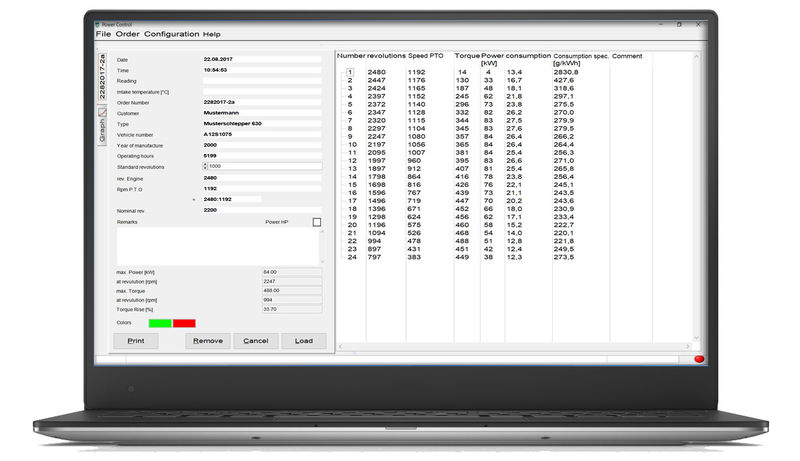The width and height of the screenshot is (800, 461).
Task: Open the Help menu
Action: tap(211, 34)
